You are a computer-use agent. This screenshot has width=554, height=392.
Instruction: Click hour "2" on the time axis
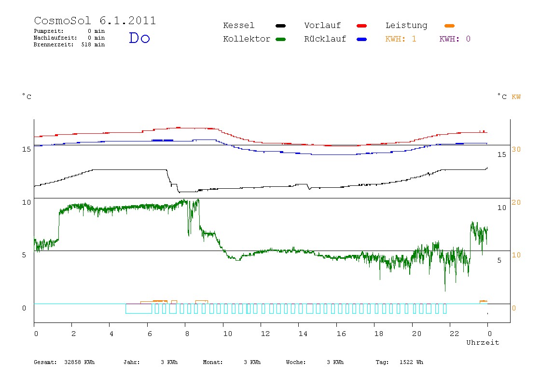(73, 334)
